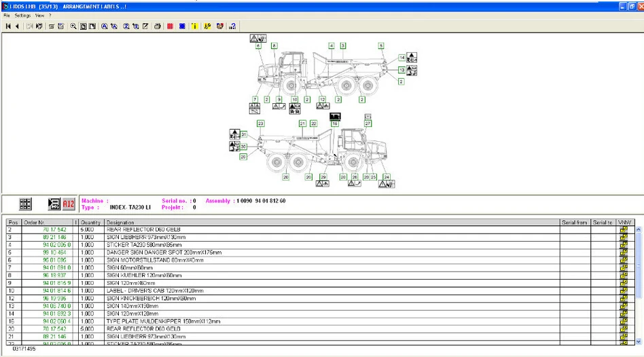The image size is (644, 357).
Task: Open the View menu
Action: (39, 16)
